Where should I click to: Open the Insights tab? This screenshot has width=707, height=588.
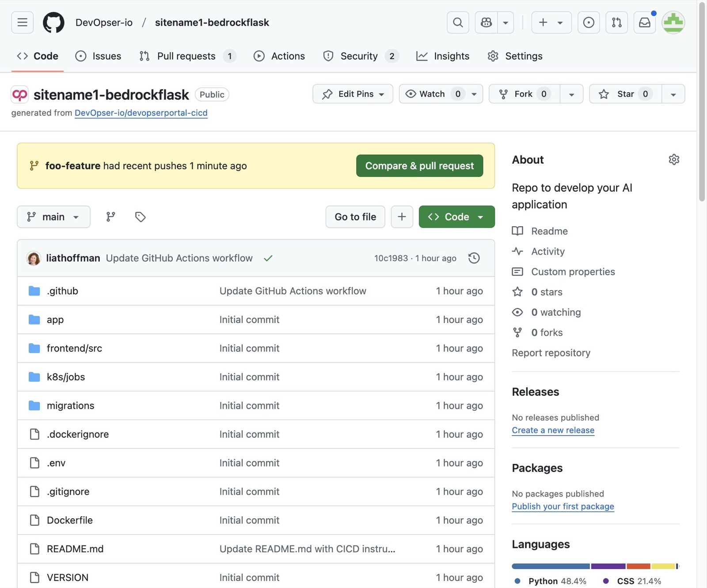tap(443, 56)
